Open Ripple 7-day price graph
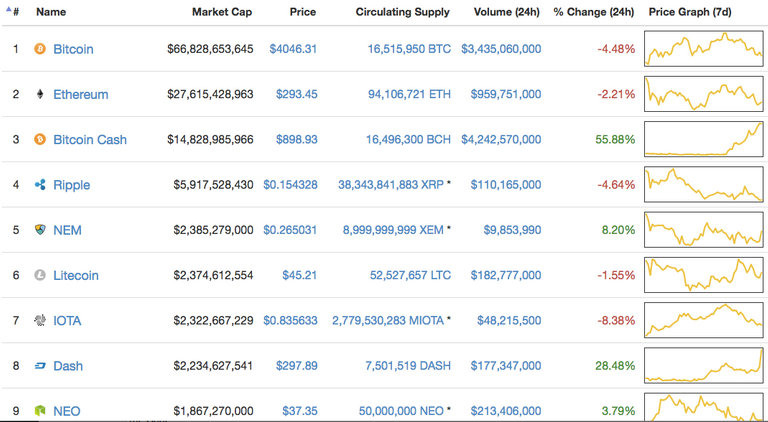The height and width of the screenshot is (422, 768). point(704,184)
